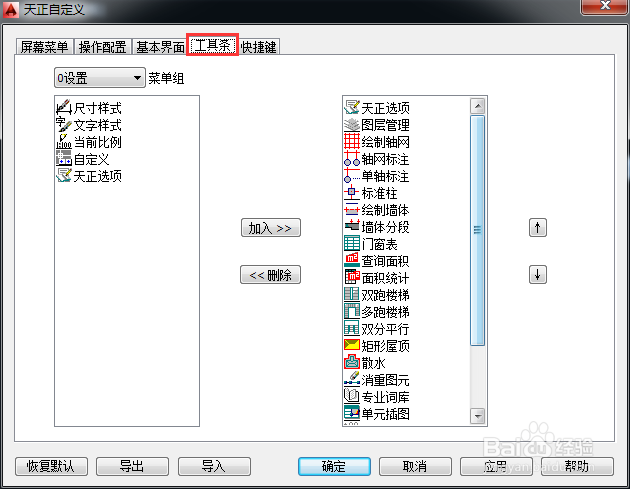Viewport: 630px width, 489px height.
Task: Click the 标准柱 column icon
Action: point(352,192)
